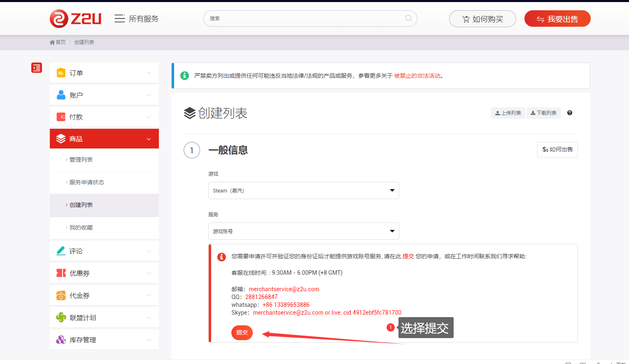The image size is (629, 364).
Task: Open the 所有服务 hamburger menu
Action: click(120, 19)
